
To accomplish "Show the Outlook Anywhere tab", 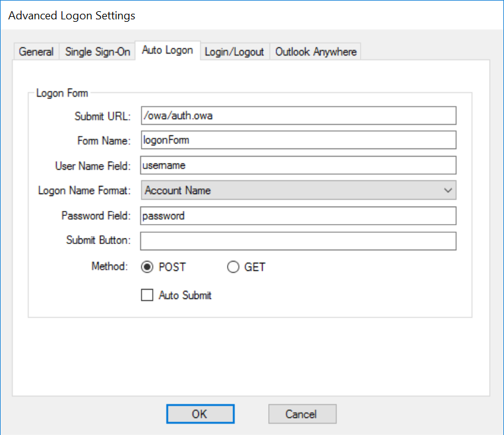I will [316, 52].
